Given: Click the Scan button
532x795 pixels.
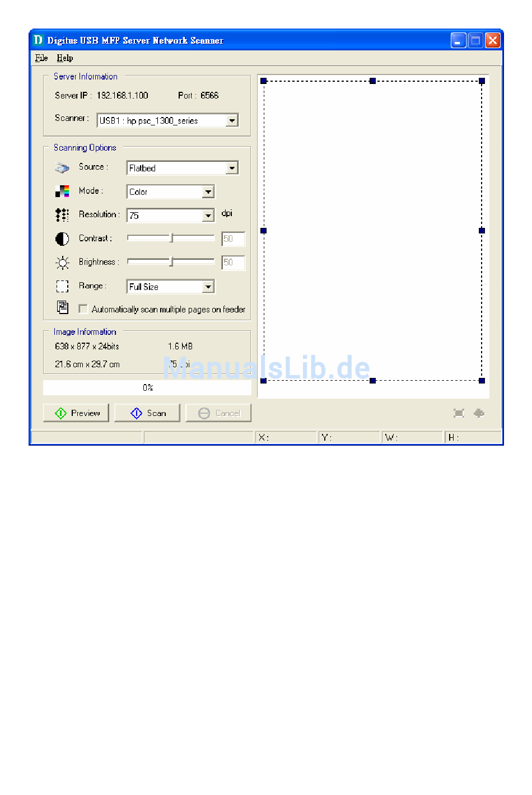Looking at the screenshot, I should click(147, 413).
